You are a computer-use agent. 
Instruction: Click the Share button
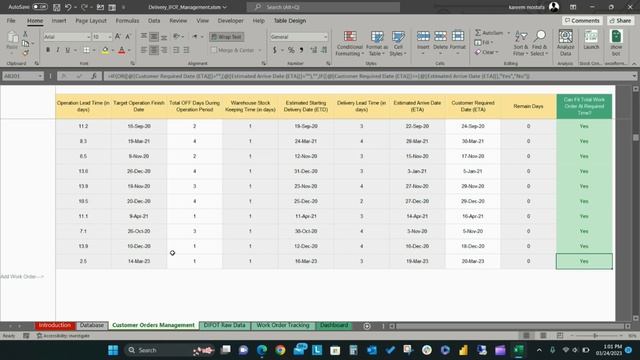click(620, 20)
